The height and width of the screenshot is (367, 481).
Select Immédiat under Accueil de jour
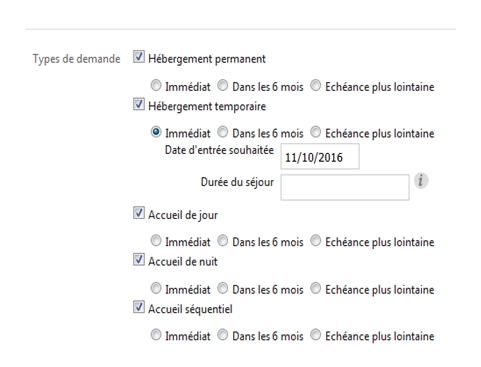pyautogui.click(x=156, y=241)
